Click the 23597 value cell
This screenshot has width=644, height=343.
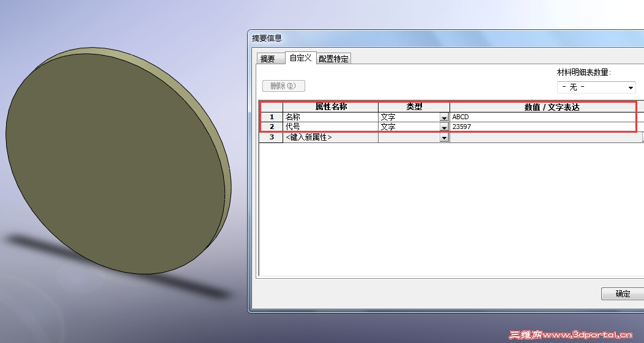click(x=546, y=127)
